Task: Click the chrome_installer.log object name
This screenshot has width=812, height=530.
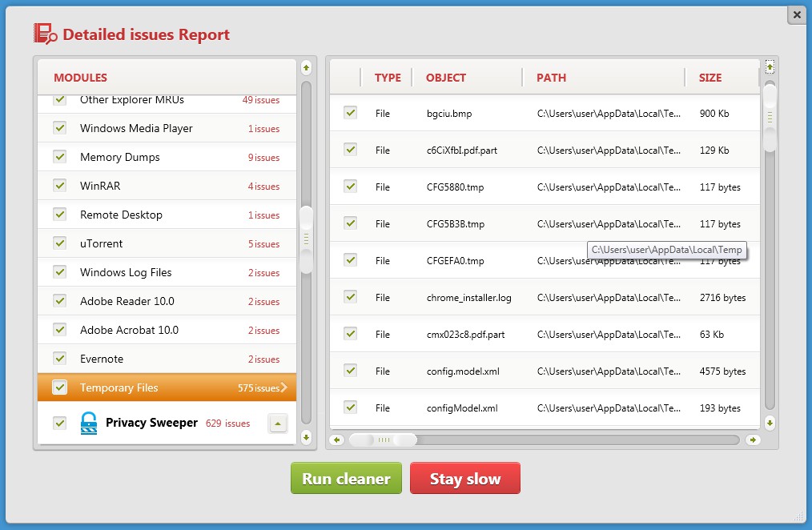Action: click(468, 298)
